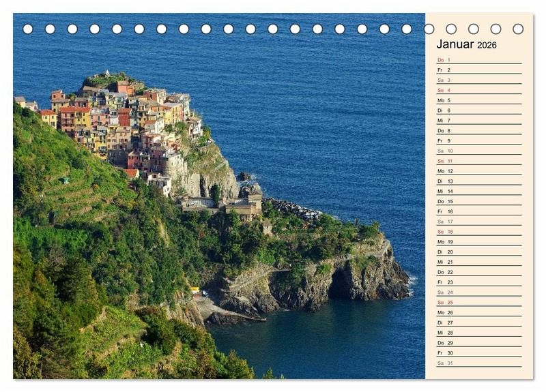This screenshot has height=392, width=546.
Task: Click the Manarola coastal village photo
Action: click(219, 196)
